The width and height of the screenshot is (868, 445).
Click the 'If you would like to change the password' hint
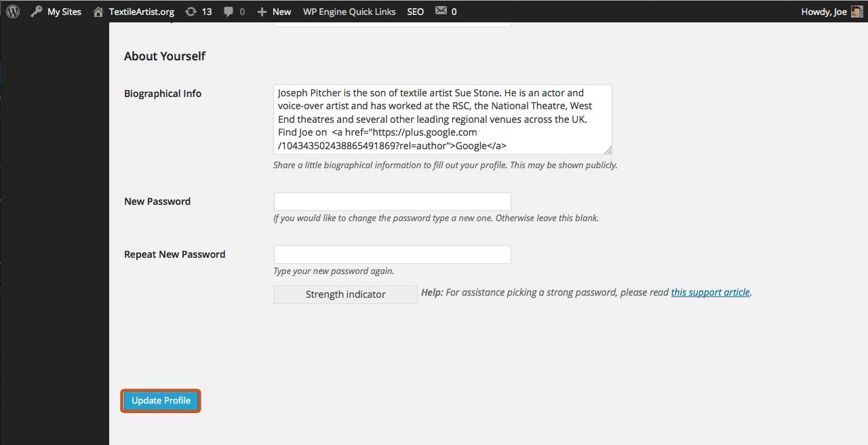coord(436,218)
